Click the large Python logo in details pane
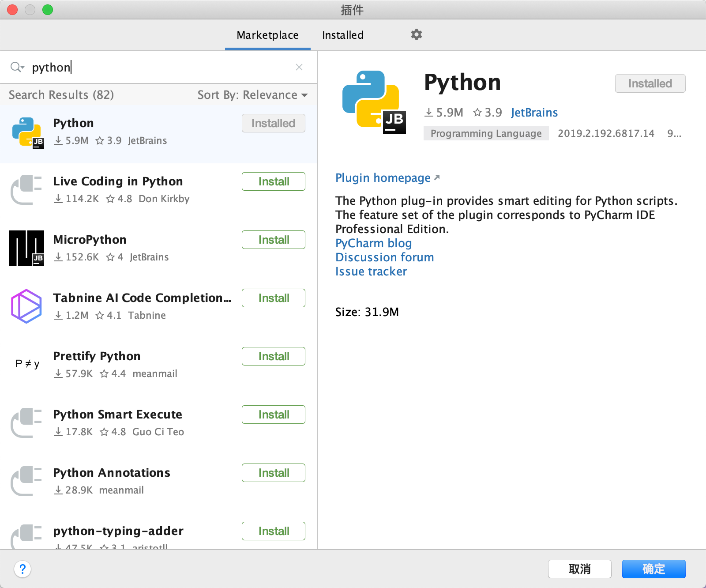The image size is (706, 588). tap(374, 102)
